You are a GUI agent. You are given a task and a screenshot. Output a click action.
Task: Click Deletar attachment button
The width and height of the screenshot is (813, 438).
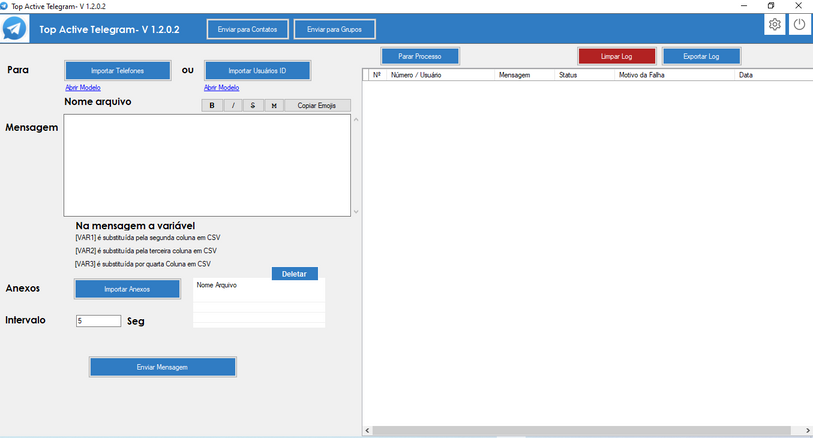(x=295, y=274)
